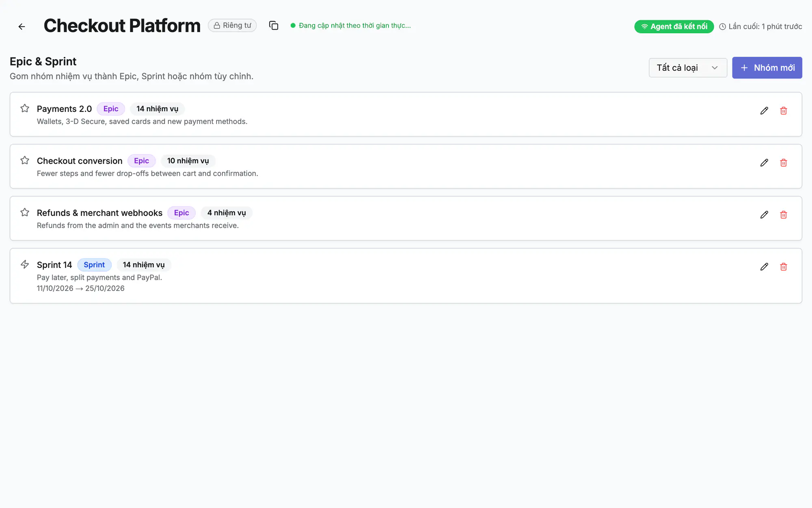Click the Epic tag on Payments 2.0
The height and width of the screenshot is (508, 812).
pyautogui.click(x=111, y=109)
